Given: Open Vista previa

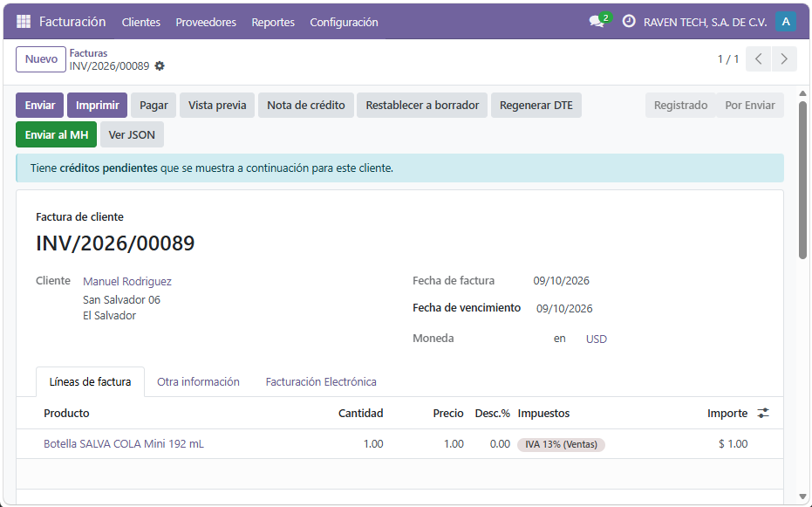Looking at the screenshot, I should click(x=217, y=105).
